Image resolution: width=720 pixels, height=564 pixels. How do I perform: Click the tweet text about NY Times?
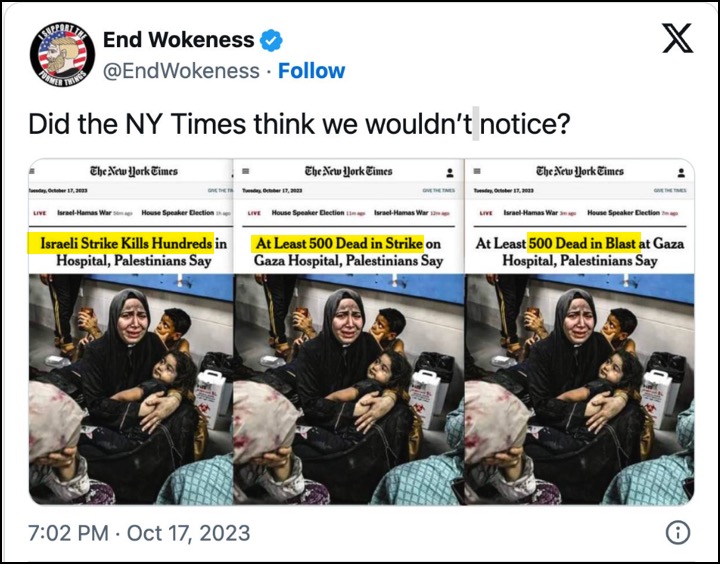point(299,124)
